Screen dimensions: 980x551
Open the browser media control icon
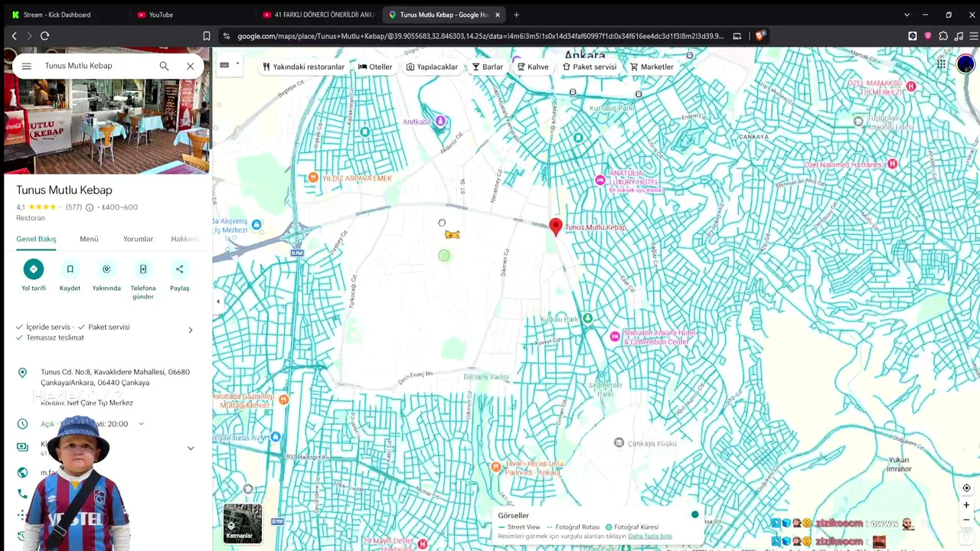[959, 36]
